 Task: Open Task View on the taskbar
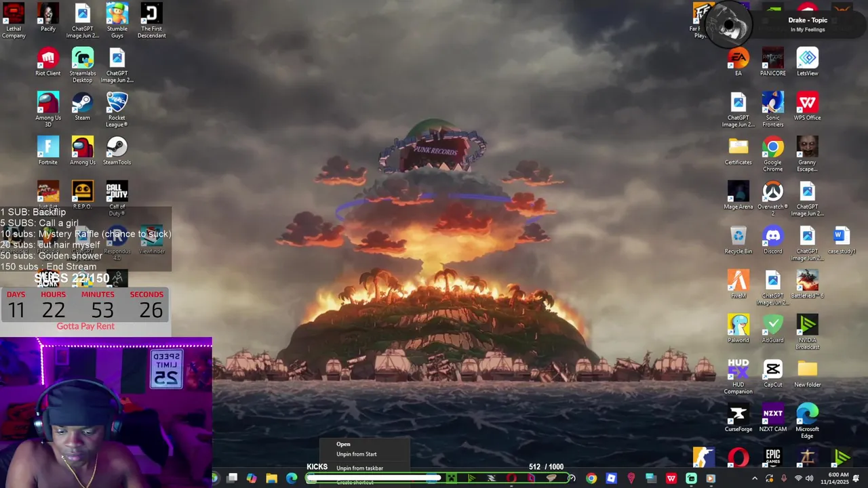(x=232, y=479)
